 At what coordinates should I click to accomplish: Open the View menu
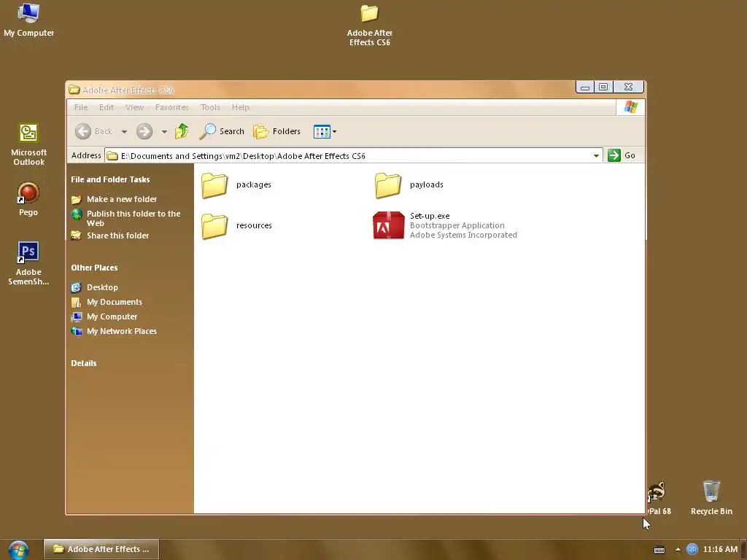134,107
